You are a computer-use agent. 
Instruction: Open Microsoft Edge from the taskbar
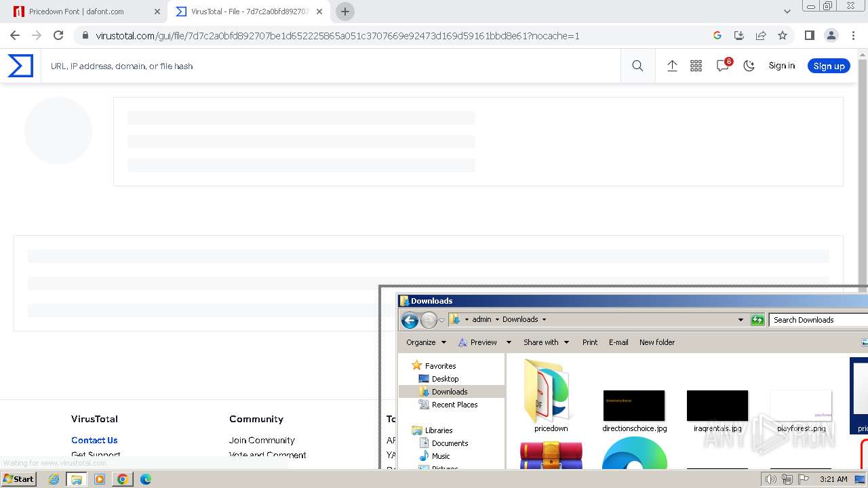click(x=145, y=479)
